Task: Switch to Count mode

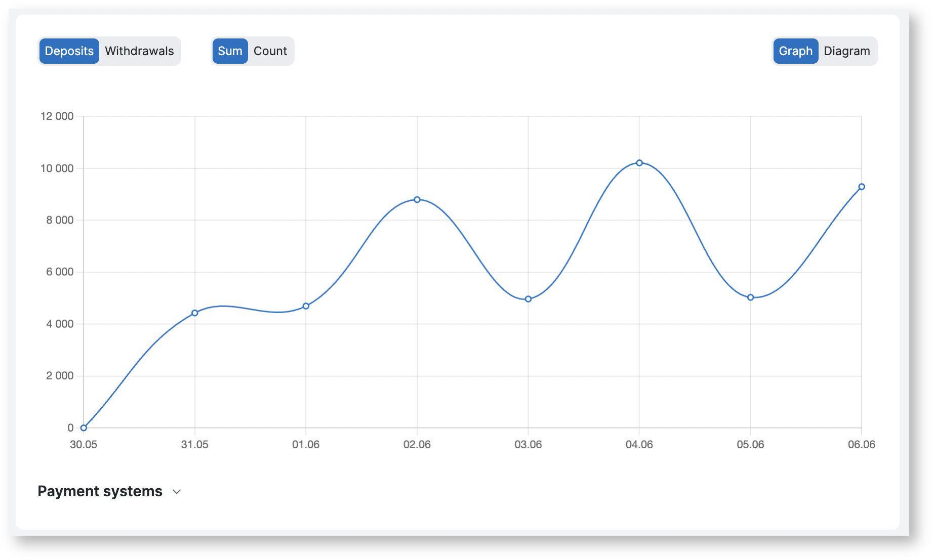Action: [x=270, y=51]
